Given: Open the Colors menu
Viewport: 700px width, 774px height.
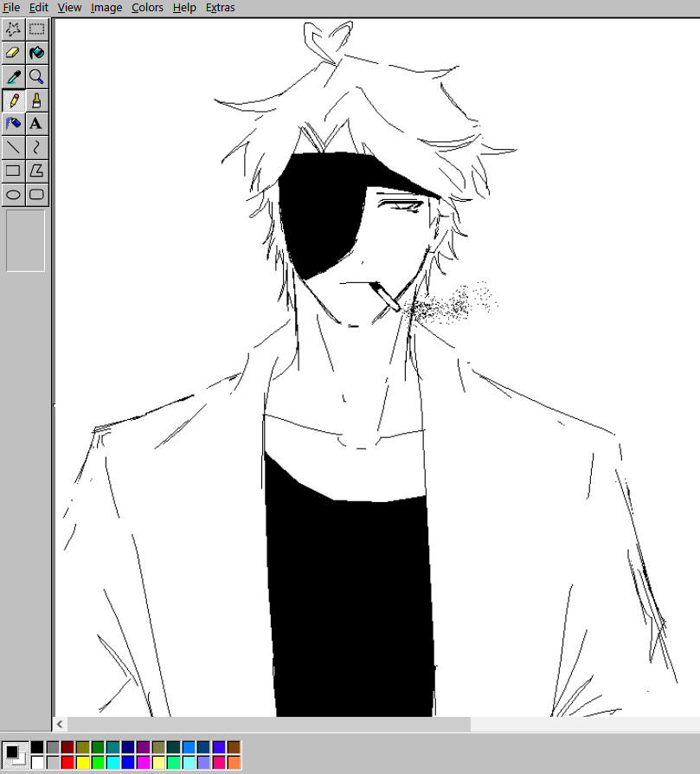Looking at the screenshot, I should pos(147,8).
